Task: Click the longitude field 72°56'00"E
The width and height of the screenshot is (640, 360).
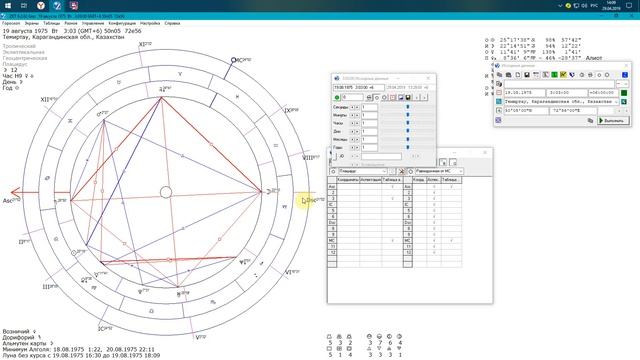Action: [x=573, y=110]
